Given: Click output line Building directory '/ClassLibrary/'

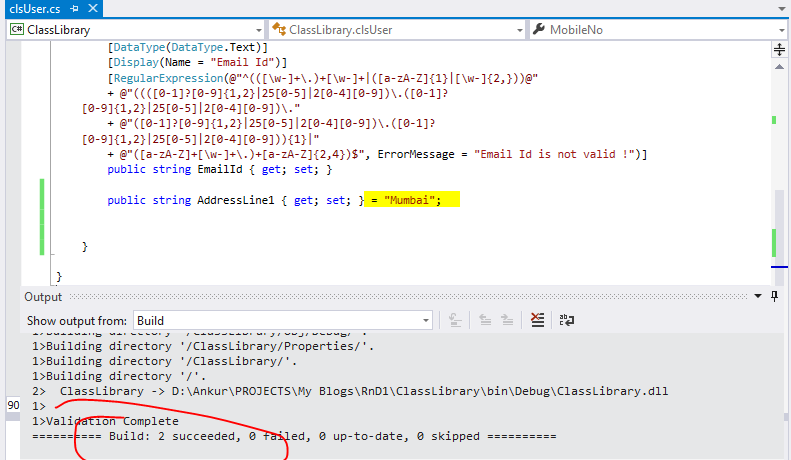Looking at the screenshot, I should point(164,361).
